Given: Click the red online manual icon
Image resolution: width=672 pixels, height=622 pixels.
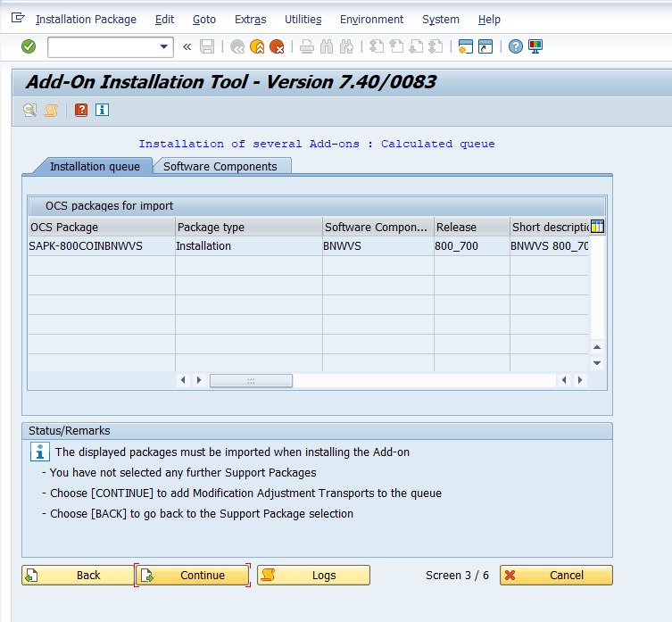Looking at the screenshot, I should tap(81, 110).
